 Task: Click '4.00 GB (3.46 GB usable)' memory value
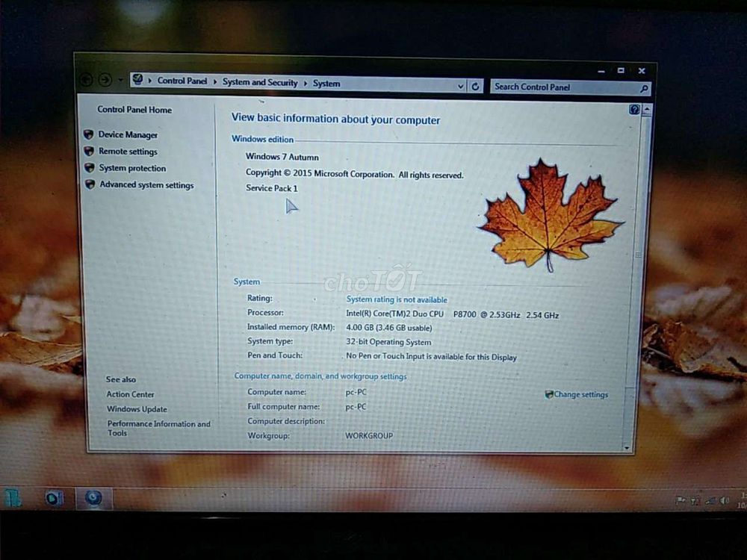[x=388, y=328]
